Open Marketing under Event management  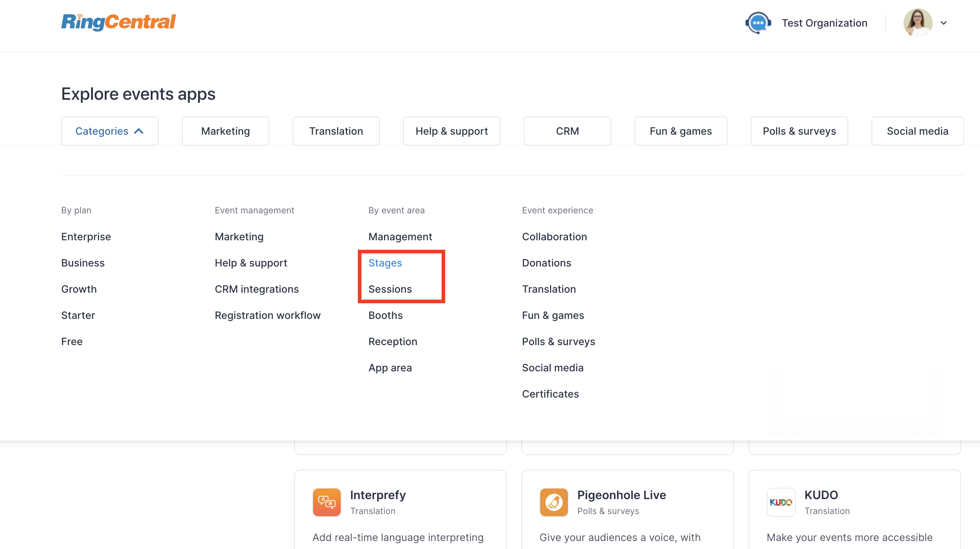(x=239, y=237)
